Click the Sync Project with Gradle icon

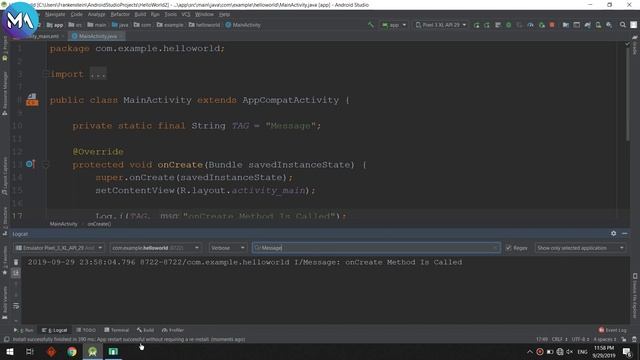pos(587,25)
